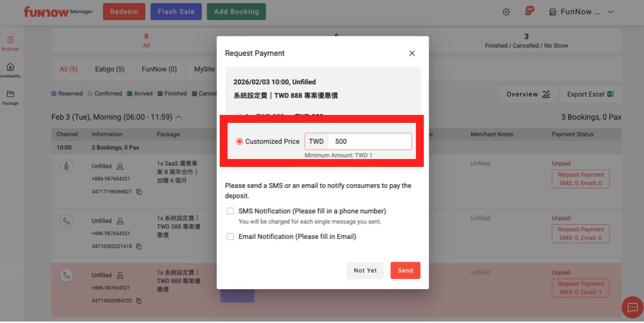
Task: Open the chat support bubble
Action: 632,307
